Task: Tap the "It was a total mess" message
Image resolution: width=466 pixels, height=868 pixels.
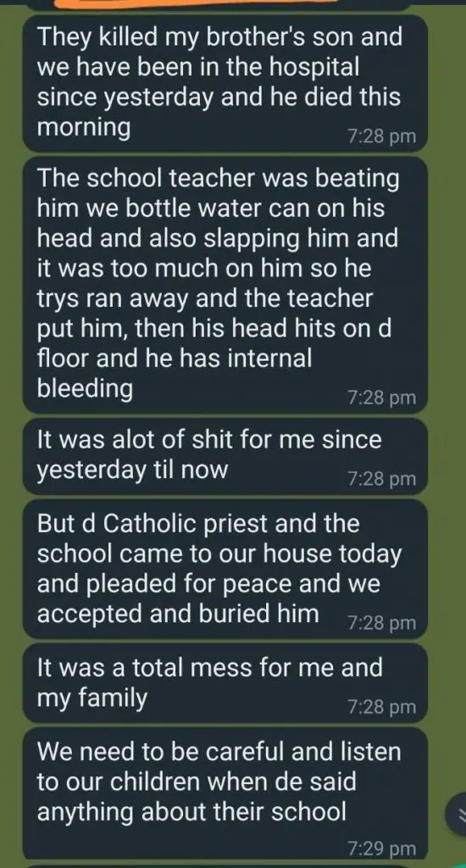Action: click(225, 683)
